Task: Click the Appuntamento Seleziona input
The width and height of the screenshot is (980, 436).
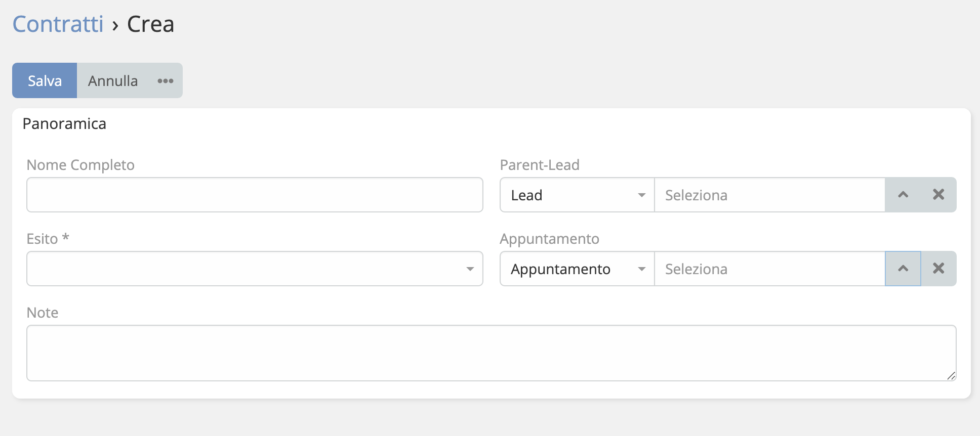Action: click(769, 269)
